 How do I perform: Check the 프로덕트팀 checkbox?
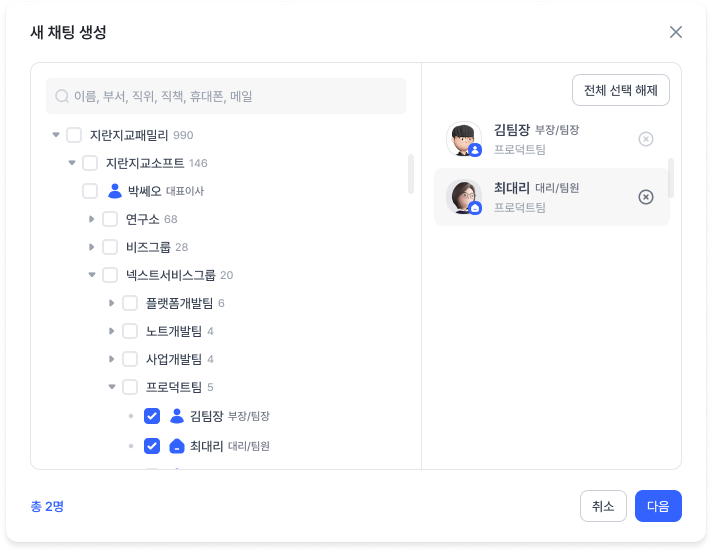(x=130, y=387)
